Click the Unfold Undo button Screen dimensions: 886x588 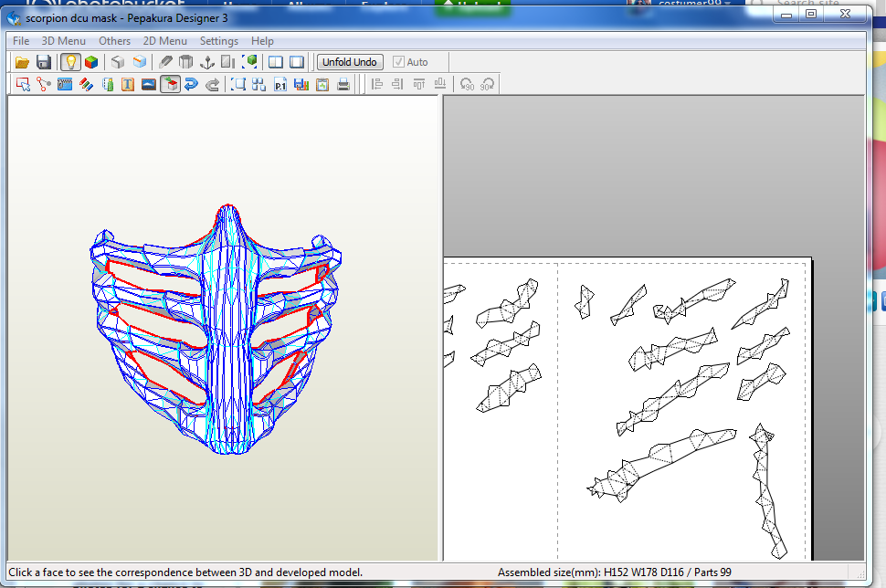[x=350, y=62]
